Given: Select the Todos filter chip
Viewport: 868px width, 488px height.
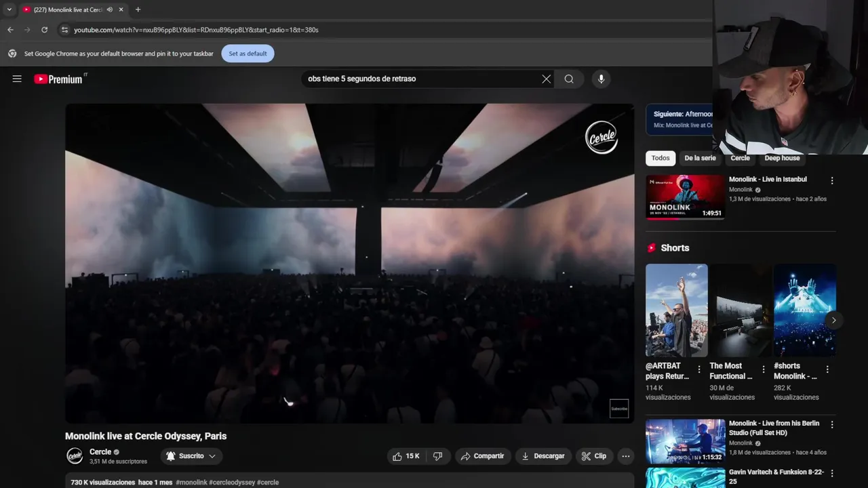Looking at the screenshot, I should tap(660, 158).
